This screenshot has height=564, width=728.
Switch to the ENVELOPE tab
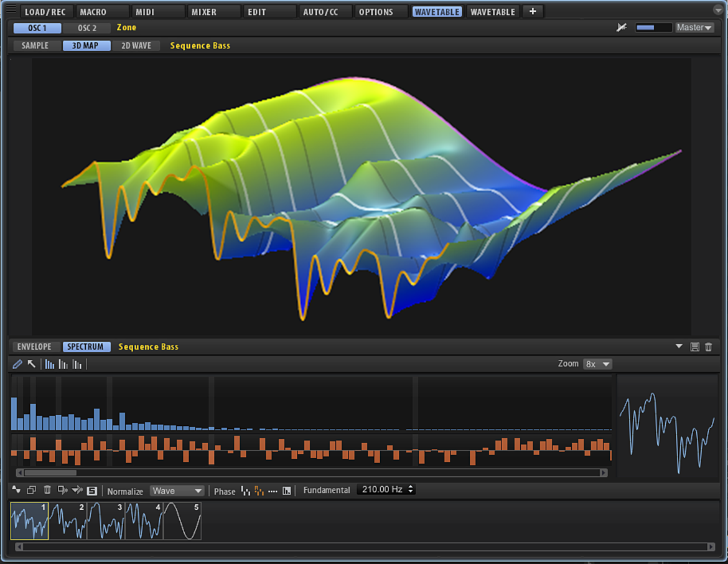34,347
